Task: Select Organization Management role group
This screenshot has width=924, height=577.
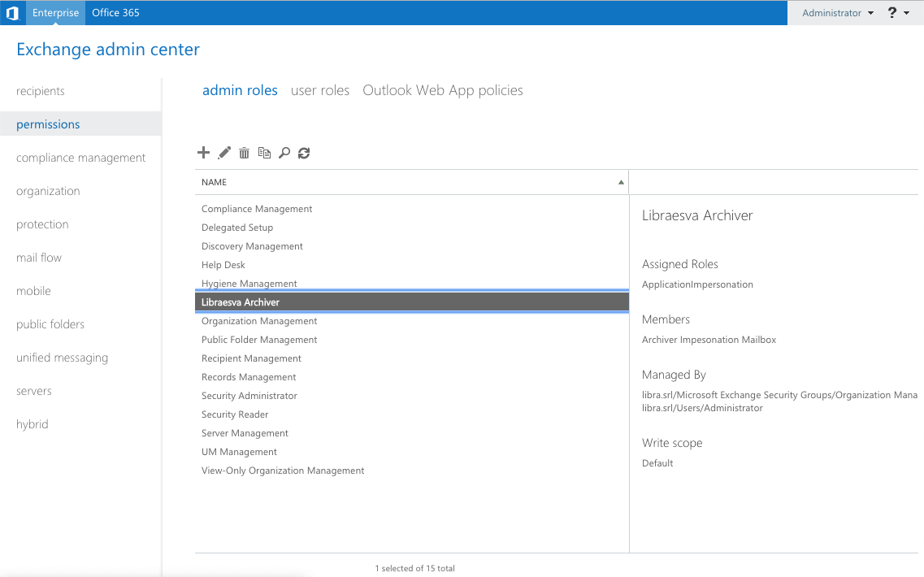Action: coord(412,321)
